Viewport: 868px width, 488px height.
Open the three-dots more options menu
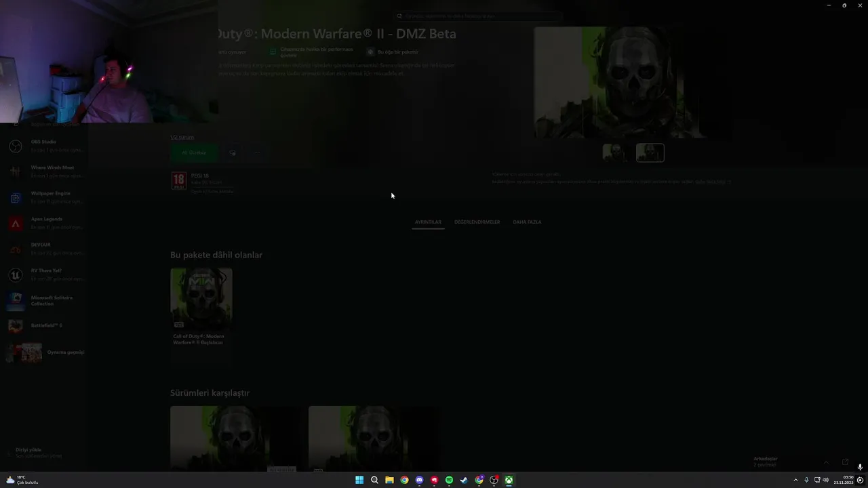(257, 153)
